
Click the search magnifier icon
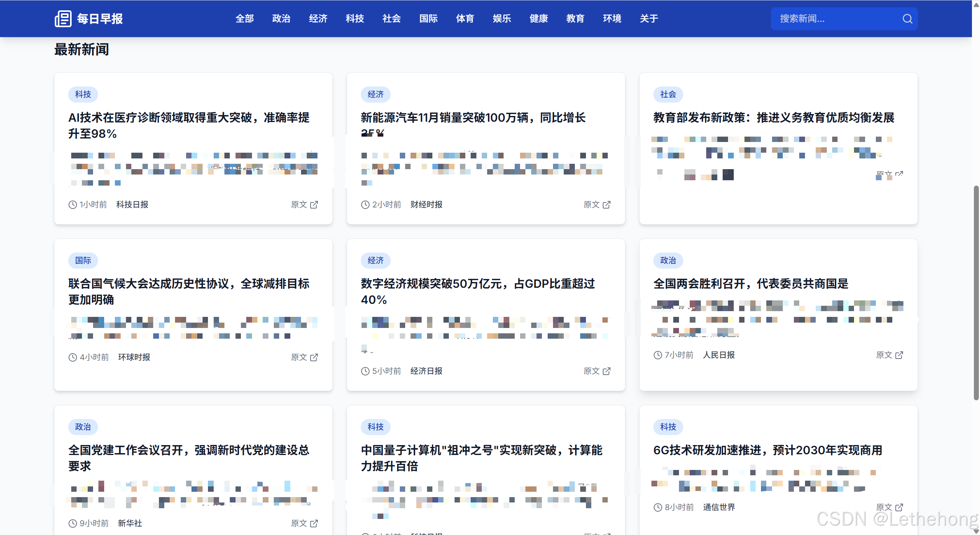(x=907, y=18)
